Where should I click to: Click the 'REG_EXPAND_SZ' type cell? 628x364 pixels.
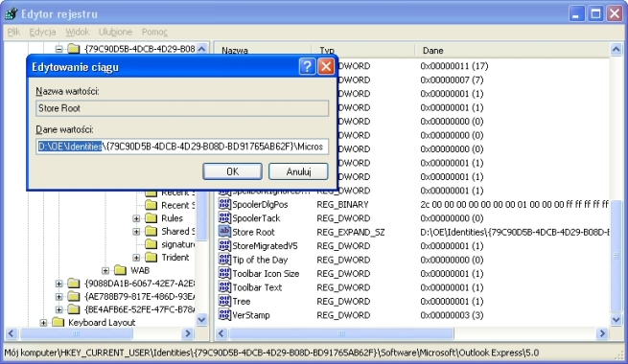pos(351,232)
